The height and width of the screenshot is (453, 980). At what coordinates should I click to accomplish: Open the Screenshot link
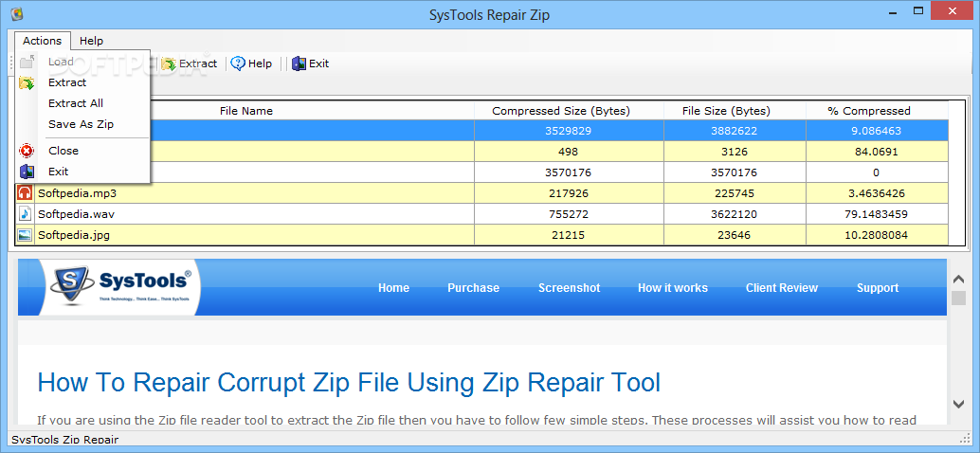pos(569,288)
